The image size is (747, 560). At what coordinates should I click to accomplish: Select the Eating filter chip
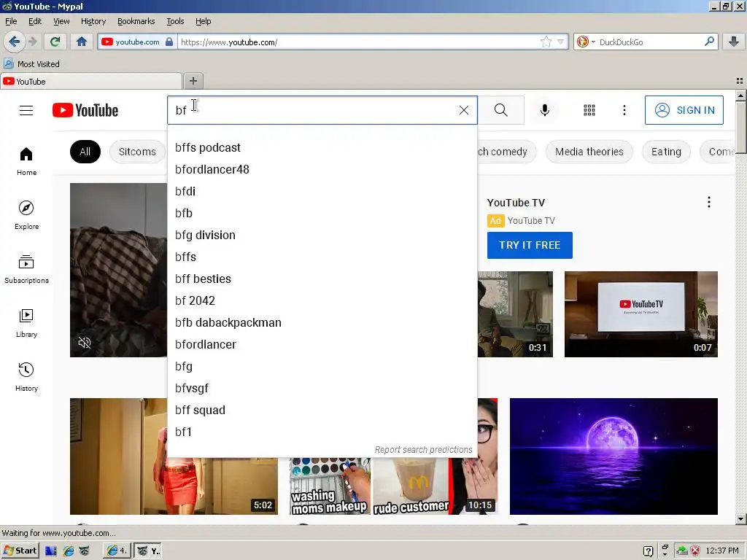point(666,152)
